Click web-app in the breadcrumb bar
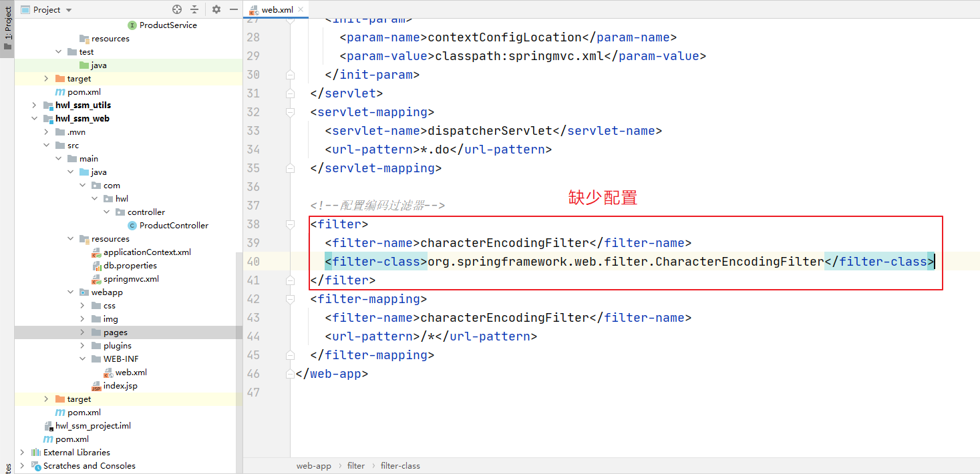The height and width of the screenshot is (474, 980). click(x=314, y=465)
